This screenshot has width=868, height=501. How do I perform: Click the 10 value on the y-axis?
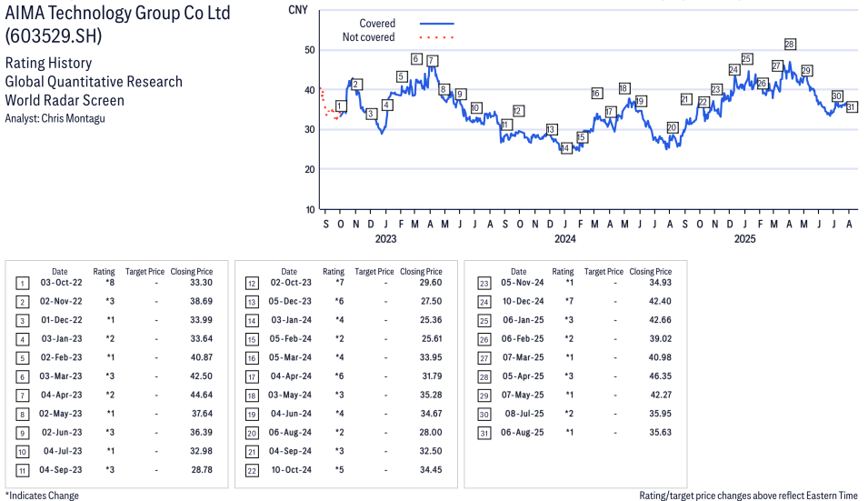tap(310, 210)
